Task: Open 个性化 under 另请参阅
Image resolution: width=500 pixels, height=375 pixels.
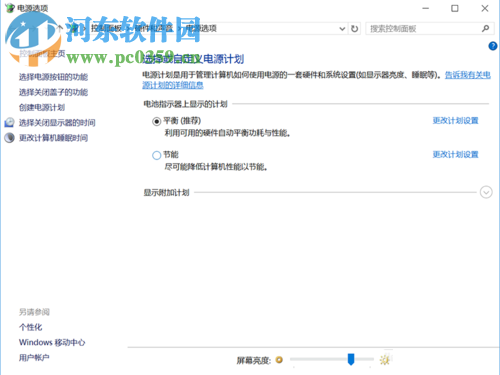Action: pyautogui.click(x=30, y=327)
